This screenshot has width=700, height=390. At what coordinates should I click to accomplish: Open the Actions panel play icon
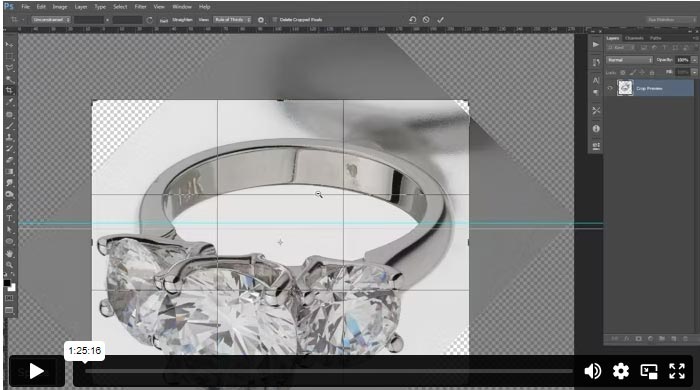(x=596, y=45)
